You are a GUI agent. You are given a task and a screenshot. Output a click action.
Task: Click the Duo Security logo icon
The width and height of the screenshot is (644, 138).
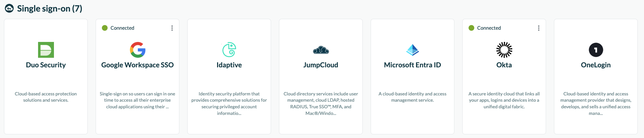[46, 50]
